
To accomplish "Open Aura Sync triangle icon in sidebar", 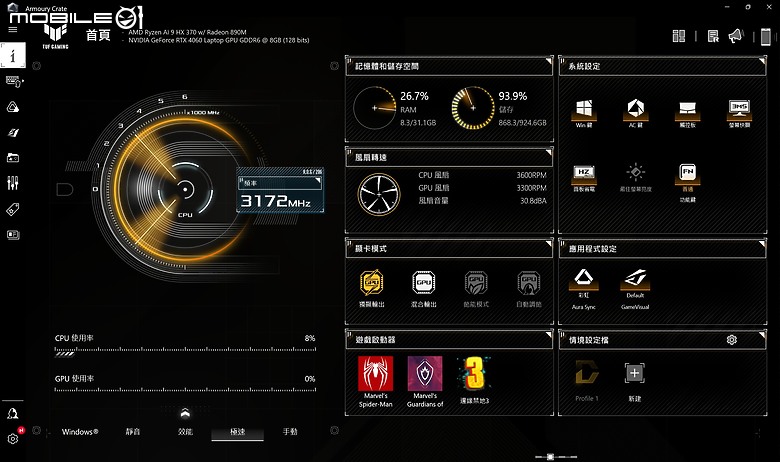I will (13, 107).
